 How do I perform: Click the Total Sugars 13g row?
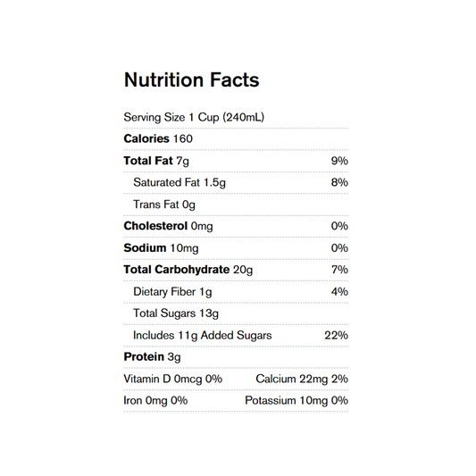[236, 313]
